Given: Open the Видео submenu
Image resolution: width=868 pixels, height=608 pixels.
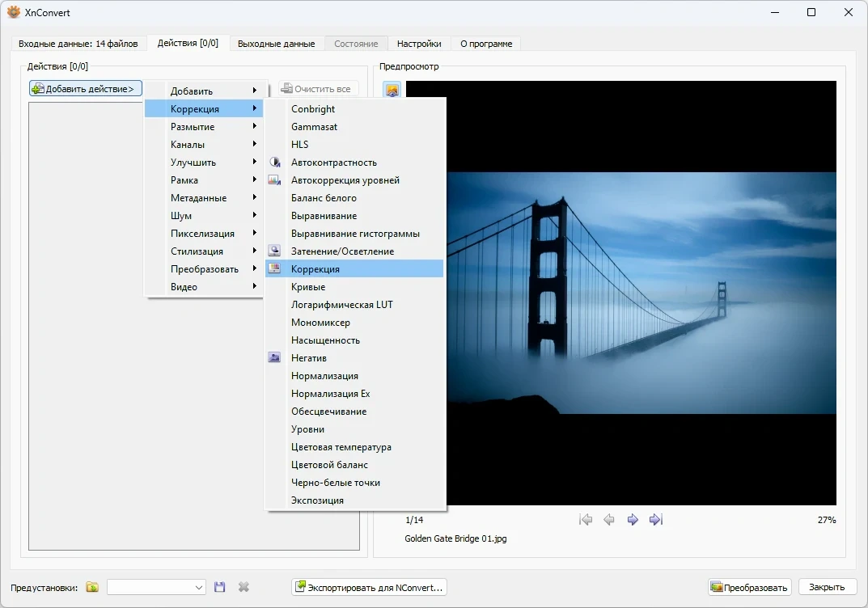Looking at the screenshot, I should (x=204, y=286).
